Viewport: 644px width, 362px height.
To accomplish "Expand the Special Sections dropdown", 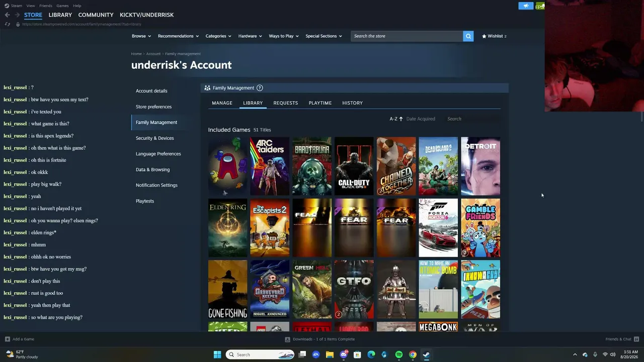I will tap(324, 36).
